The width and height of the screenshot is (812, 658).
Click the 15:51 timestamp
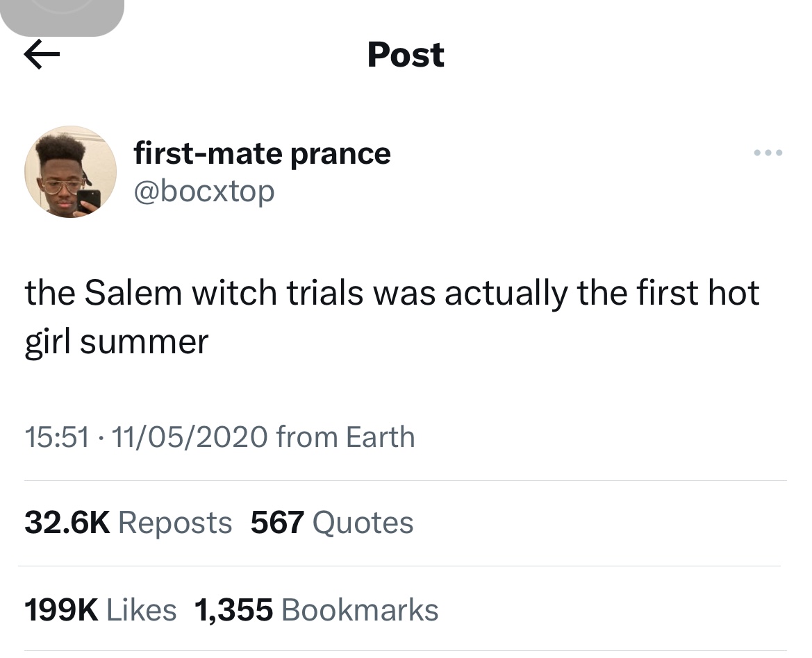[x=57, y=437]
